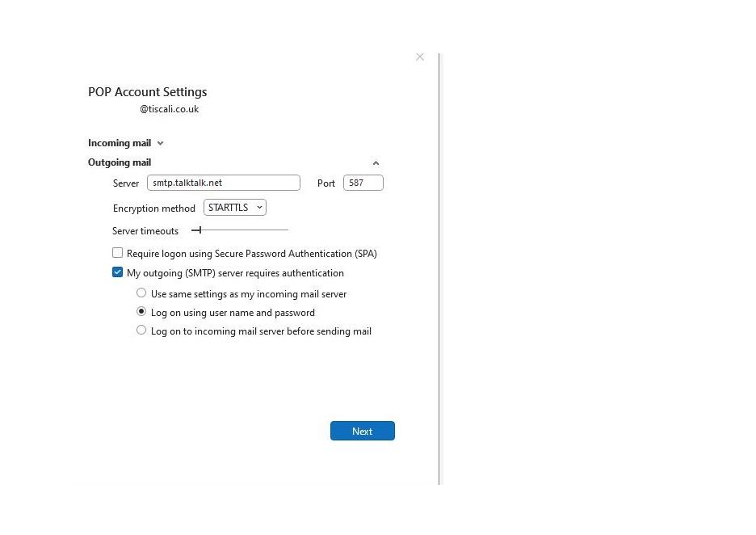This screenshot has width=756, height=535.
Task: Click the POP Account Settings title
Action: [x=147, y=92]
